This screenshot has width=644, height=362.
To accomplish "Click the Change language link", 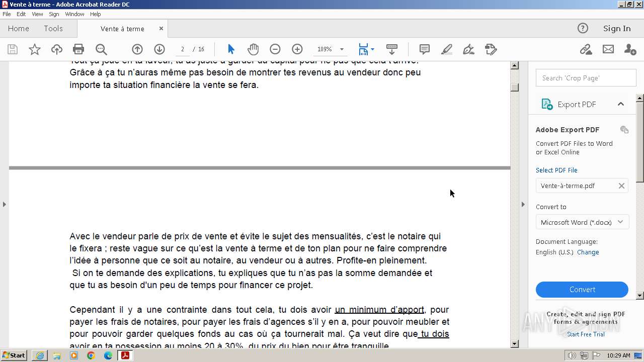I will pyautogui.click(x=588, y=252).
